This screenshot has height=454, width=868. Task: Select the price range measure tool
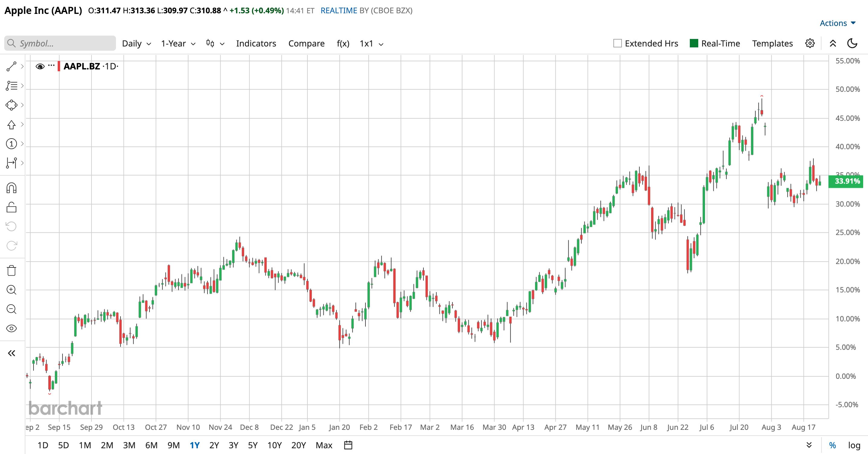(11, 163)
